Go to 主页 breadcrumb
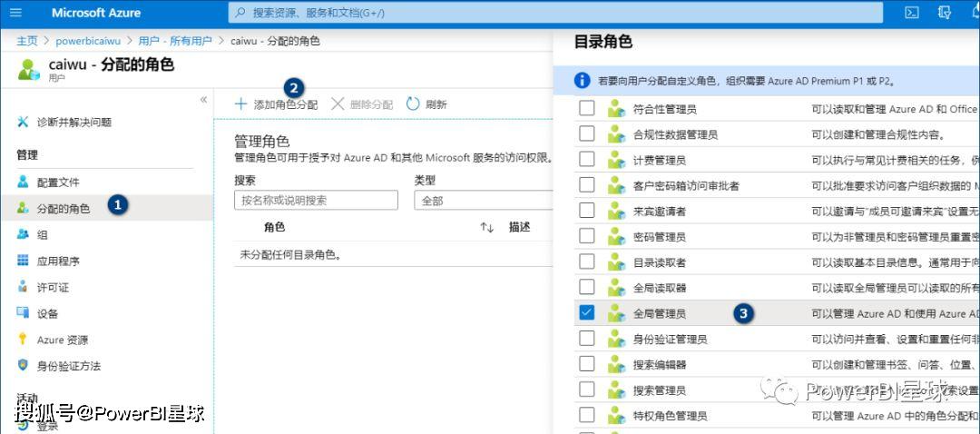 27,41
